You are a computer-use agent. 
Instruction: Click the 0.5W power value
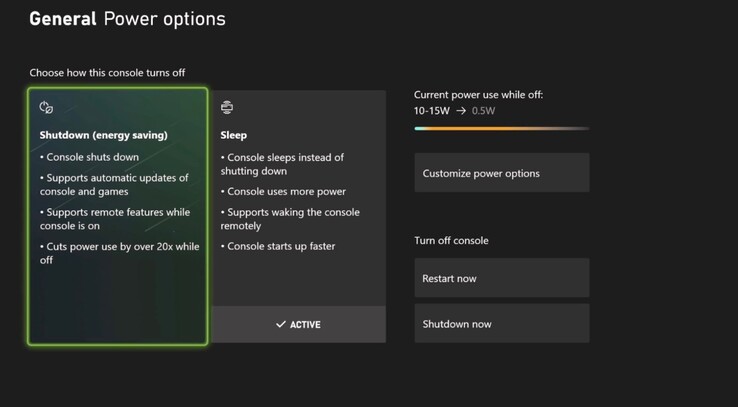[483, 111]
